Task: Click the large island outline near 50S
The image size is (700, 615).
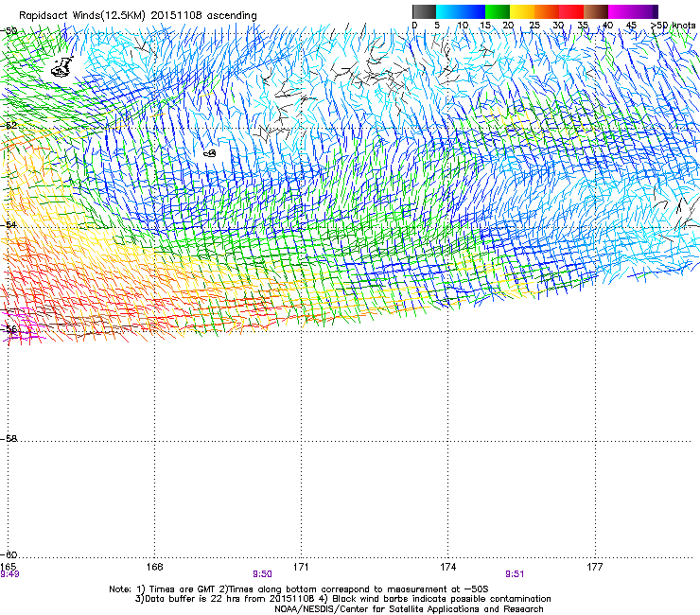Action: (x=61, y=67)
